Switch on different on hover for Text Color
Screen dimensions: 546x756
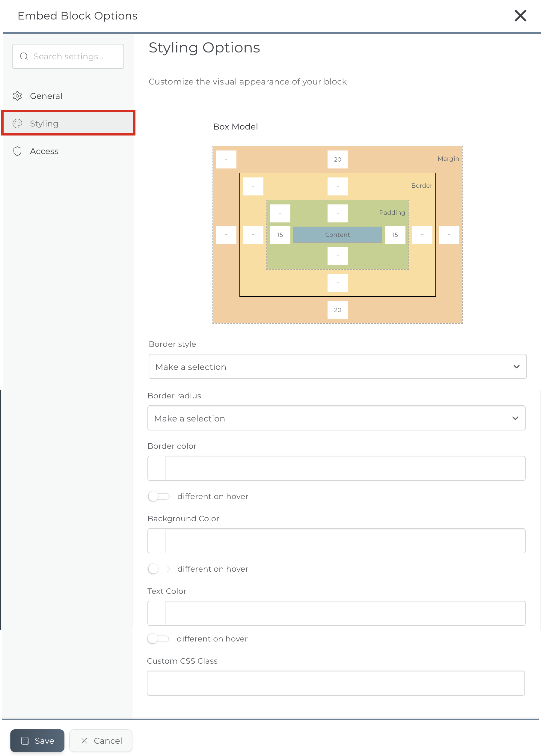(x=158, y=639)
